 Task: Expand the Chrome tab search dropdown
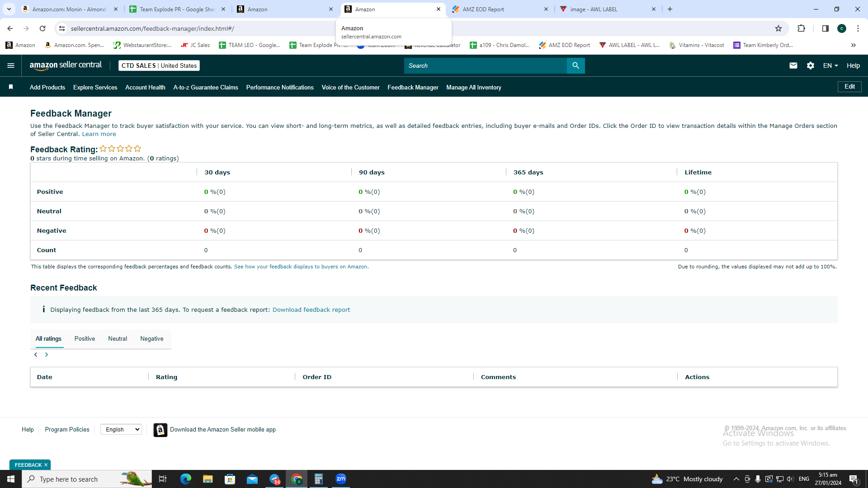[9, 9]
